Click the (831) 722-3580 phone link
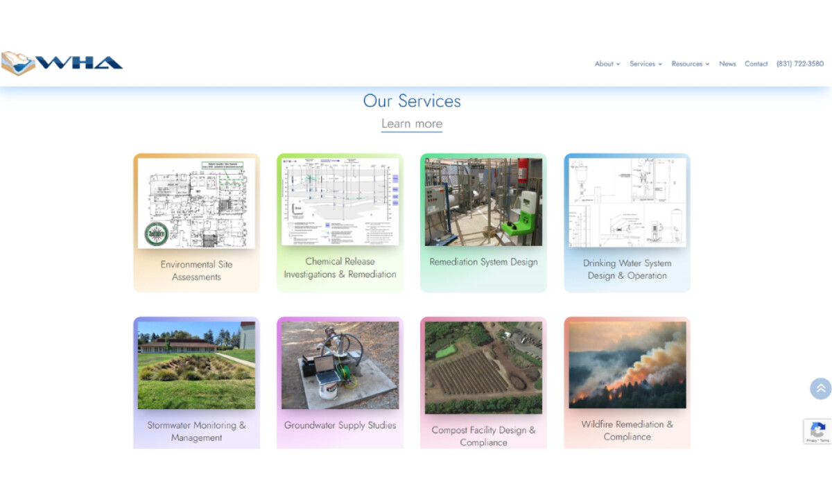 point(799,64)
